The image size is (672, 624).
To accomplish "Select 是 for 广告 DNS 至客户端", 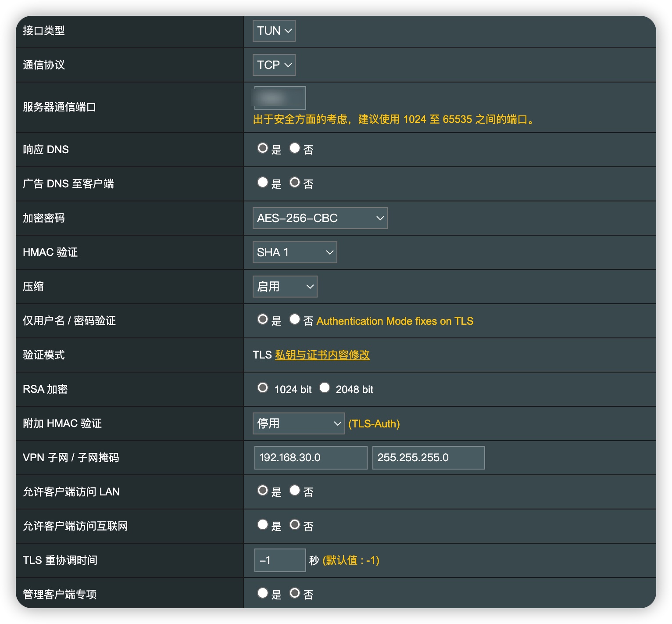I will (263, 183).
